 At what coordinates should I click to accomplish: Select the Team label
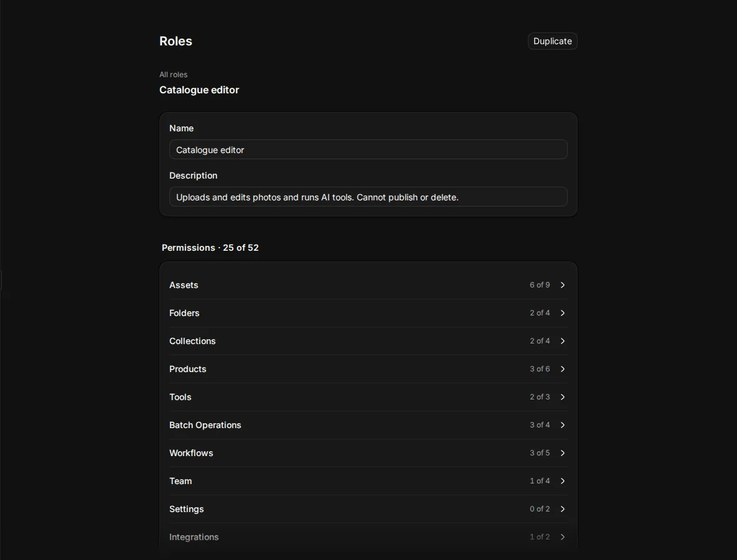(x=181, y=481)
